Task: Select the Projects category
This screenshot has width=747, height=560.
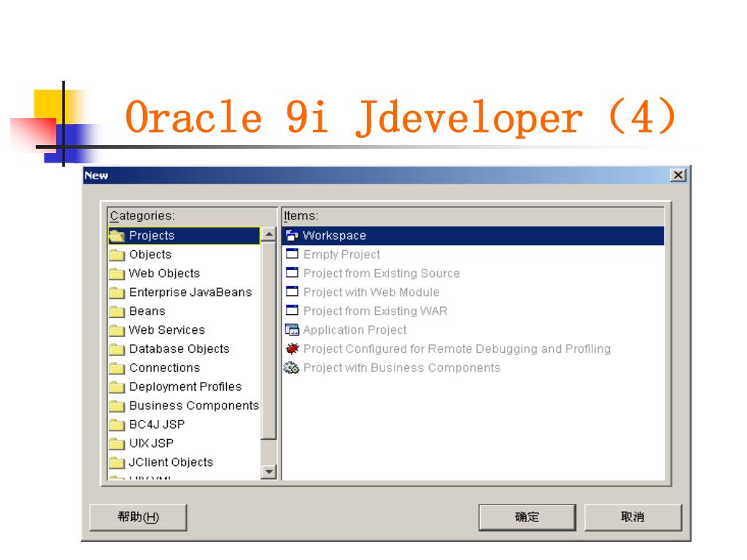Action: (x=185, y=236)
